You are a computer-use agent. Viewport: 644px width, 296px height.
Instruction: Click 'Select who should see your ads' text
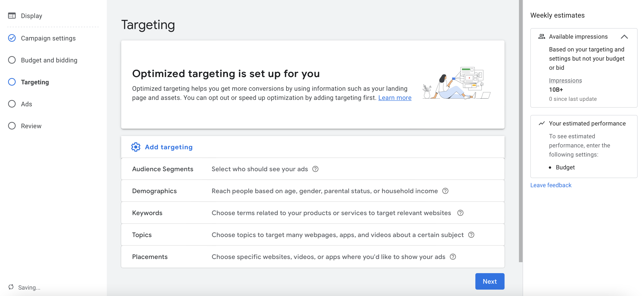coord(260,169)
